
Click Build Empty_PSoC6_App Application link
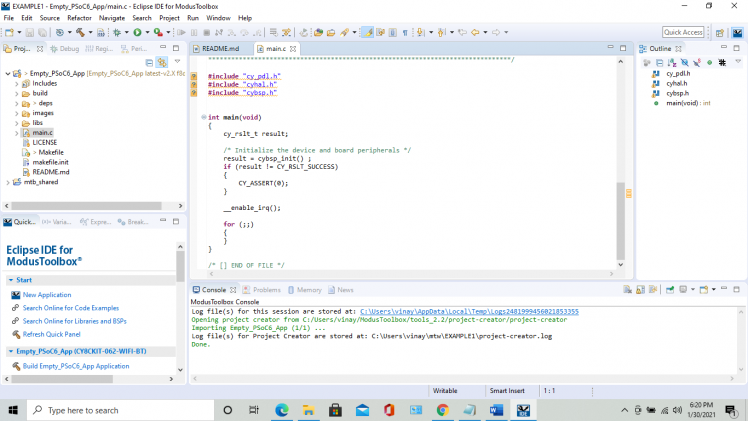(76, 366)
